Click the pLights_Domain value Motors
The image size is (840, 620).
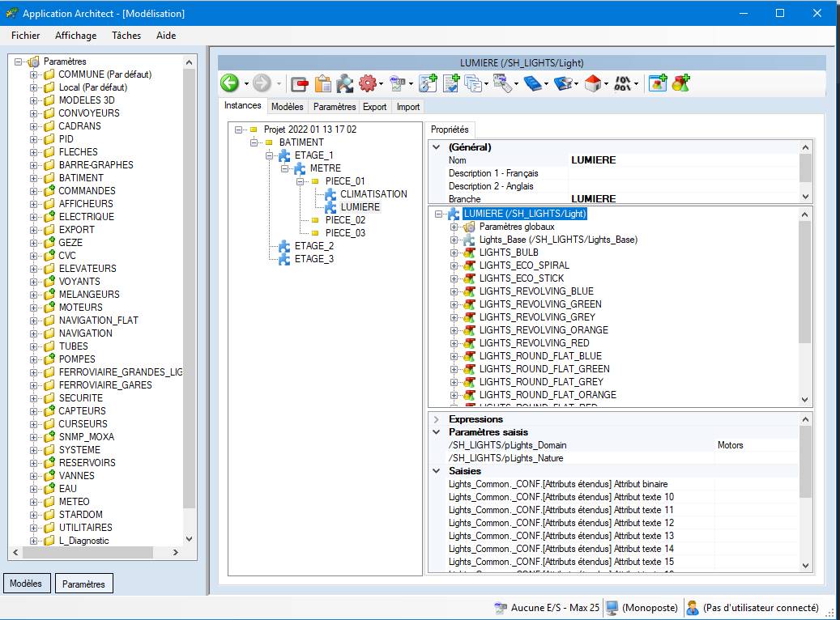pyautogui.click(x=756, y=445)
